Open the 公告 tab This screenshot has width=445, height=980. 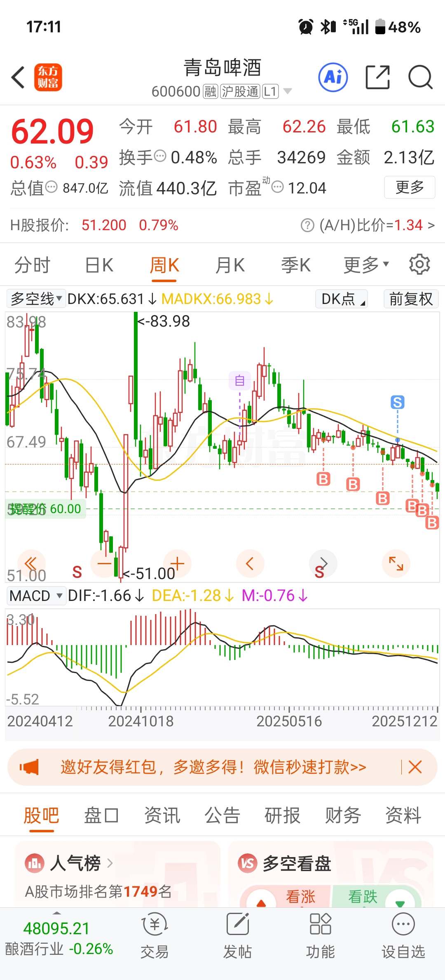(x=222, y=815)
